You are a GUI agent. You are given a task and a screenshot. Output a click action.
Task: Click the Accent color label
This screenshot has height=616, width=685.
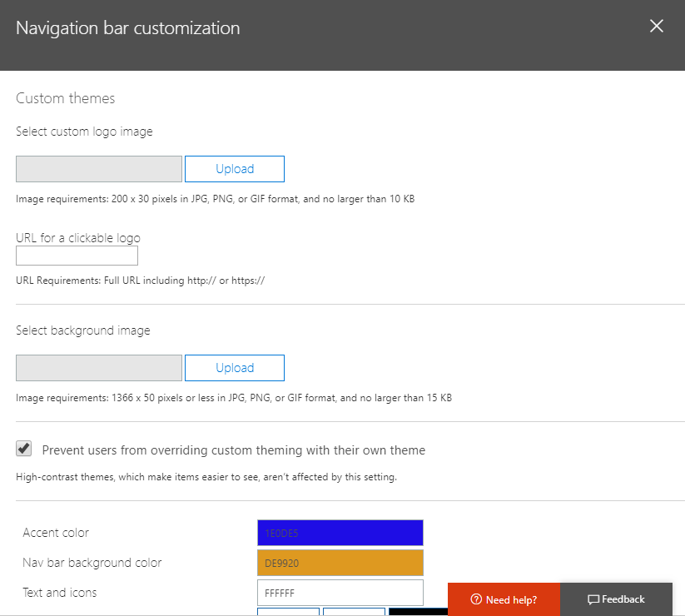click(56, 533)
